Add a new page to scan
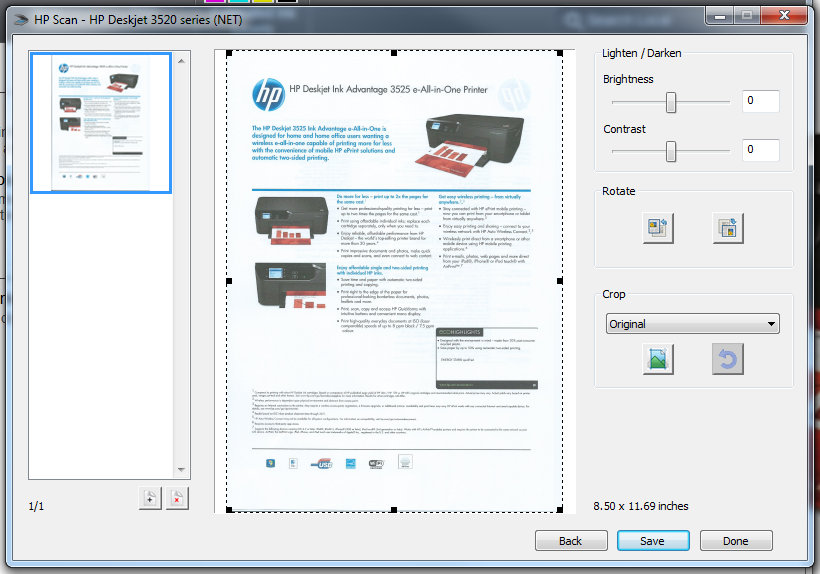 pos(151,498)
